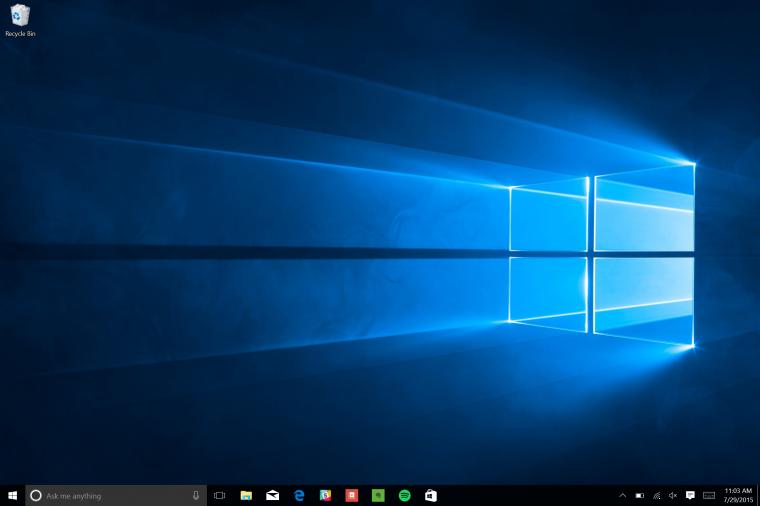Show hidden system tray icons
Screen dimensions: 760x506
click(x=623, y=495)
